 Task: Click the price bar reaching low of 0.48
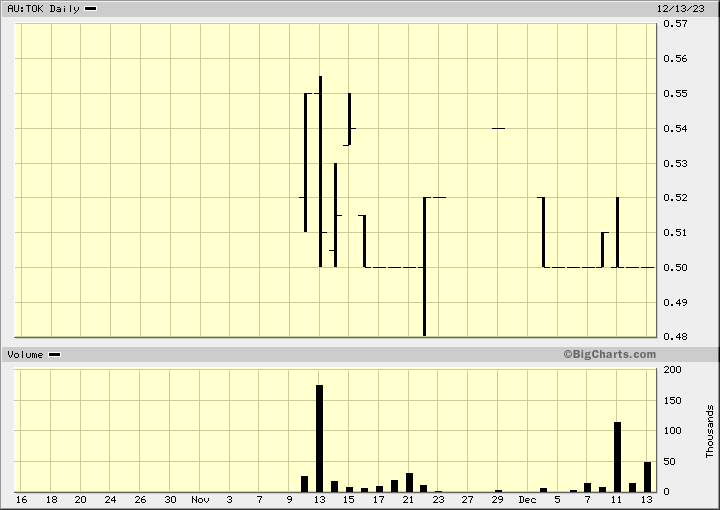click(425, 266)
